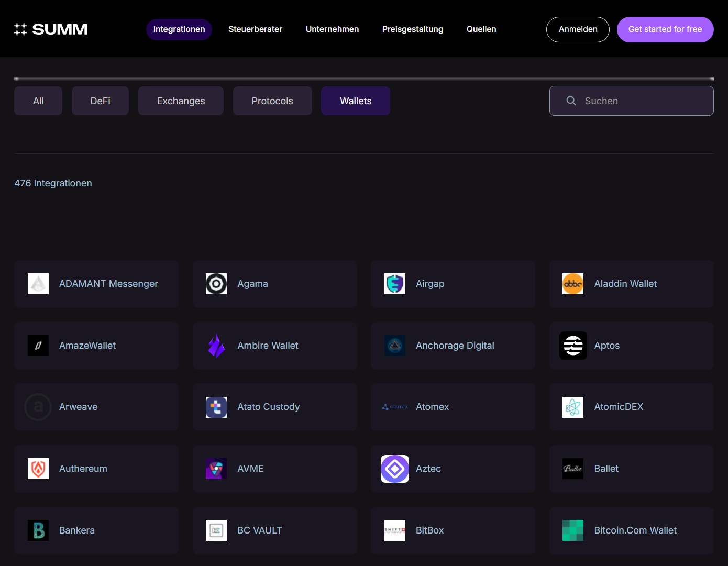
Task: Open the Integrationen nav item
Action: 179,29
